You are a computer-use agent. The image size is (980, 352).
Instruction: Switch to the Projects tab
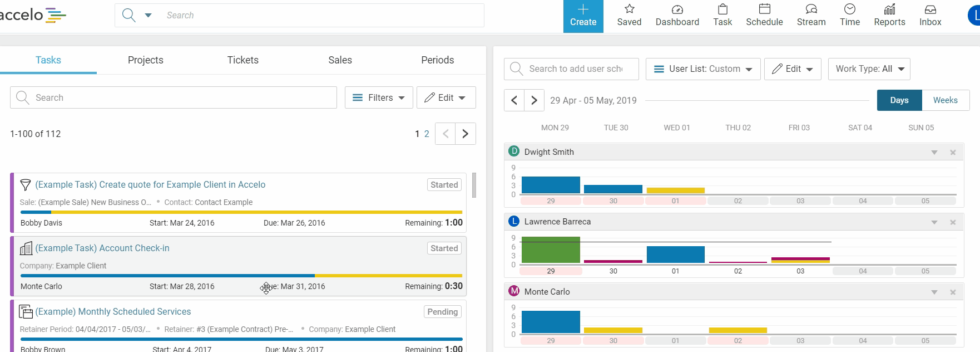(x=146, y=60)
